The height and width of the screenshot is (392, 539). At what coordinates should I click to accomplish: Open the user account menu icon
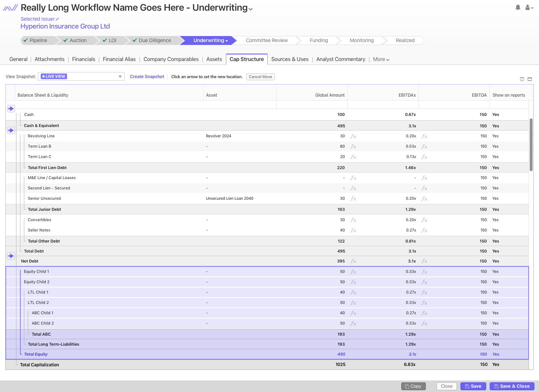tap(528, 7)
